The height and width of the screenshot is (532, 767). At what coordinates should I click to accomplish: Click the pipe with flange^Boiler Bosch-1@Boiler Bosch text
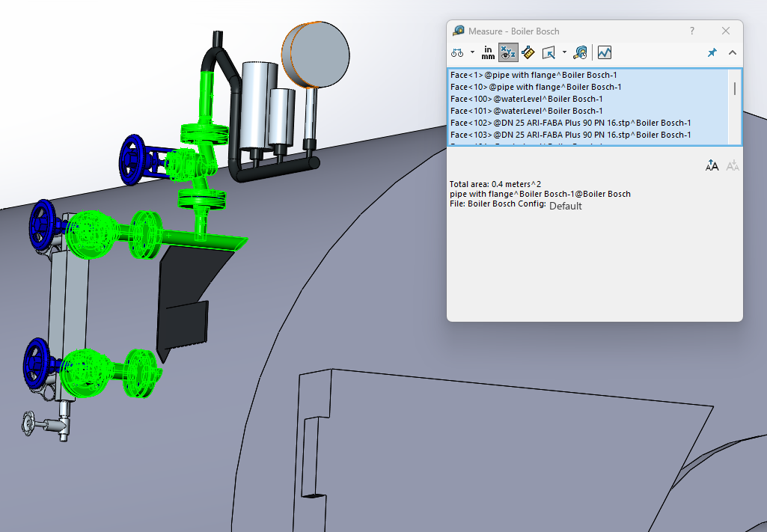tap(540, 194)
